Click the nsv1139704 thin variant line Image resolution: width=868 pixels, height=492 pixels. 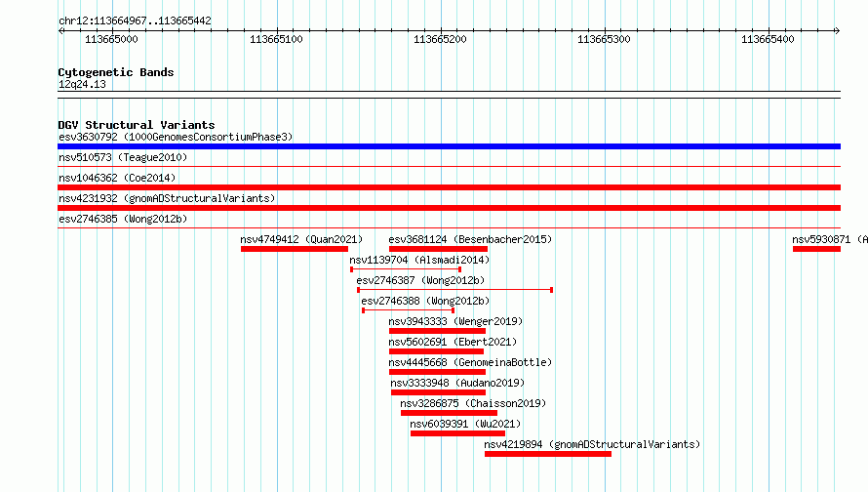[406, 269]
